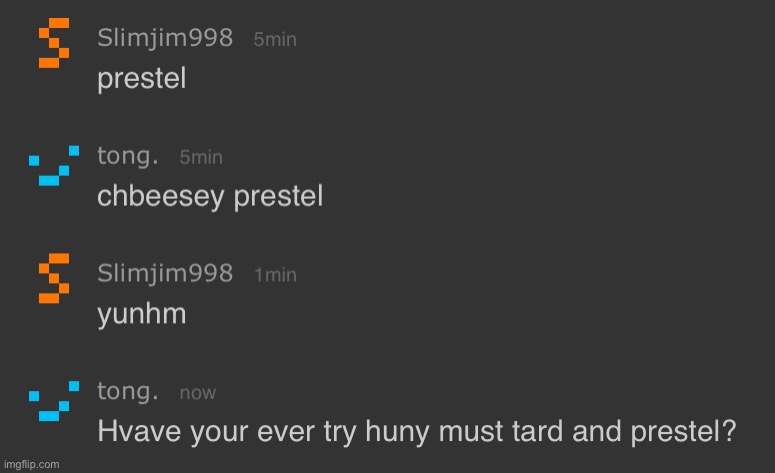Click tong.'s blue avatar beside "chbeesey prestel"
The width and height of the screenshot is (775, 473).
(53, 167)
